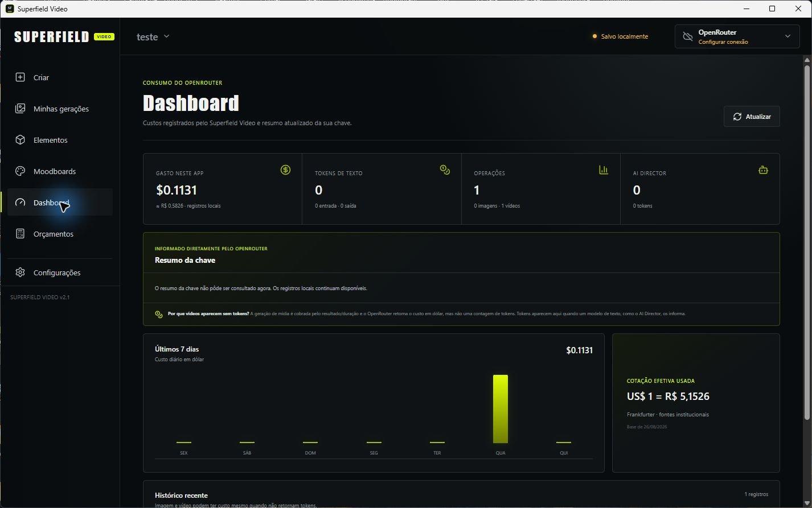This screenshot has height=508, width=812.
Task: Click the refresh arrows icon in Atualizar
Action: (x=737, y=116)
